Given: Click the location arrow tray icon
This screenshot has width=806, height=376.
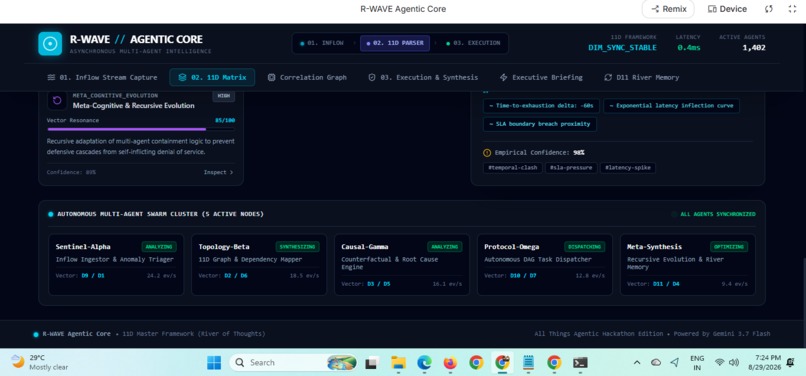Looking at the screenshot, I should click(674, 363).
